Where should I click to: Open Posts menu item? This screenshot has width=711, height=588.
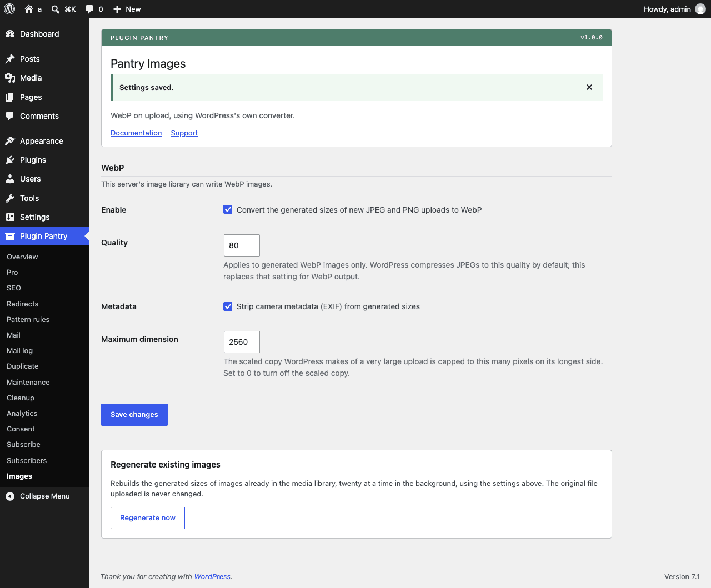[44, 59]
